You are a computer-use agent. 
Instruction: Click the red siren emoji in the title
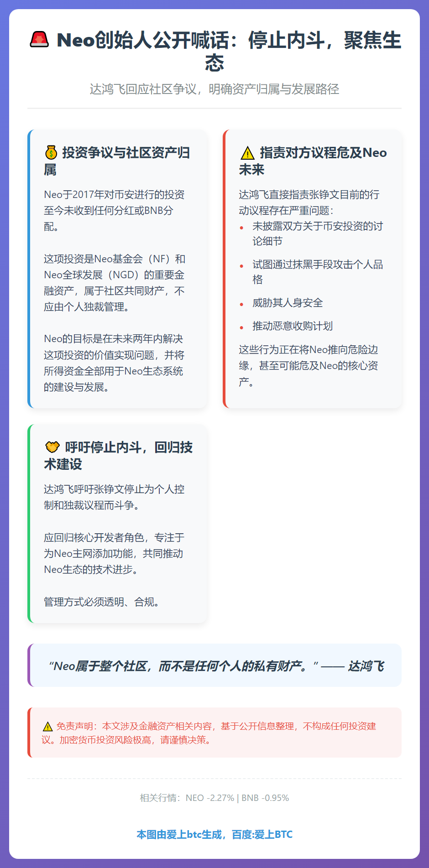pos(39,40)
